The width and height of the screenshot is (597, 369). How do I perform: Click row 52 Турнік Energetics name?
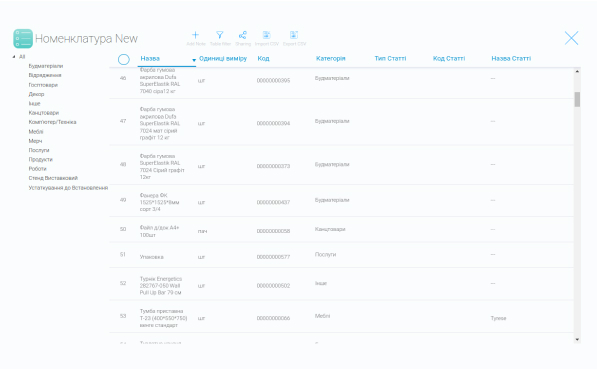point(161,286)
